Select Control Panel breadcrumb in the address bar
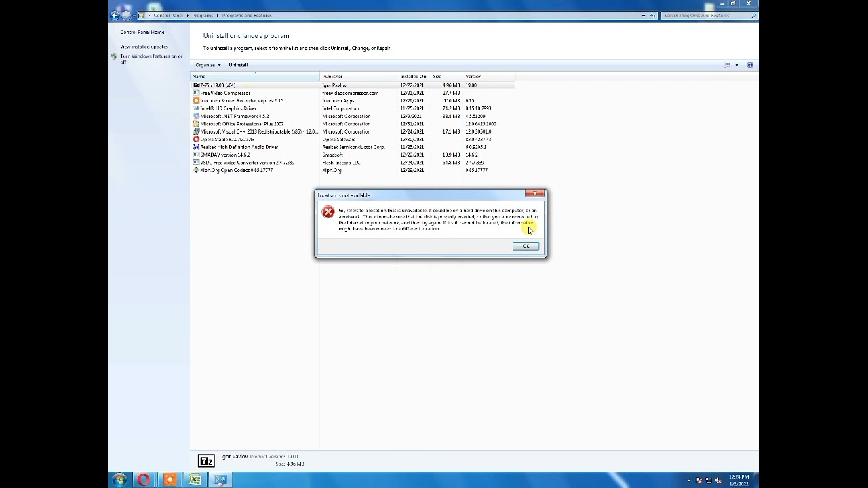 [167, 15]
